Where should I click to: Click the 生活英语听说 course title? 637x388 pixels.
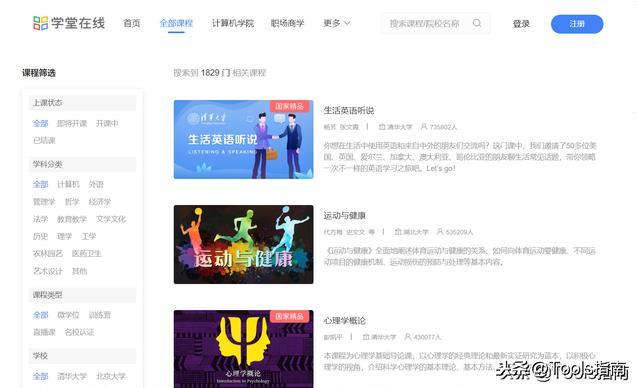(349, 110)
